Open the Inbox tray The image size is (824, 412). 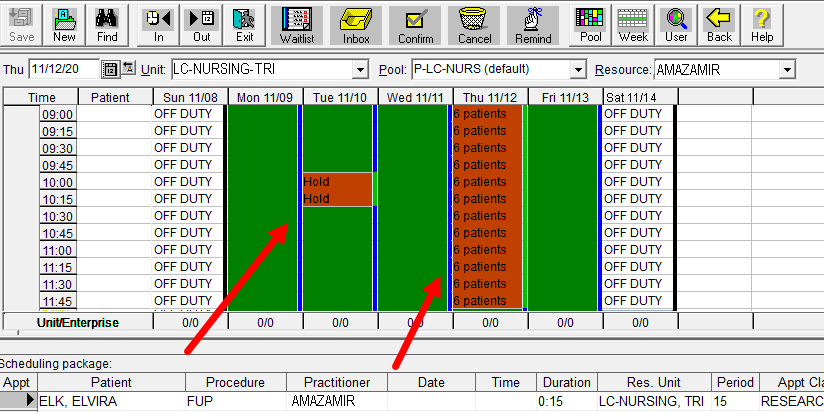tap(356, 25)
